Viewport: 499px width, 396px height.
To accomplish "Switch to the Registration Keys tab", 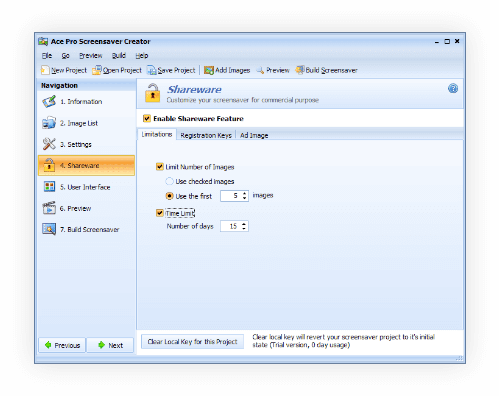I will tap(206, 135).
